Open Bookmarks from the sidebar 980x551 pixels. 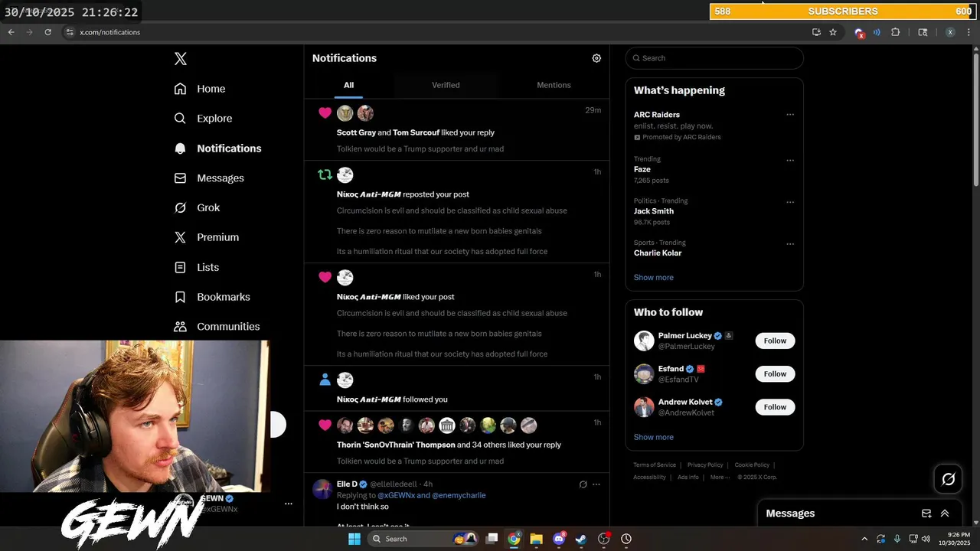coord(212,297)
